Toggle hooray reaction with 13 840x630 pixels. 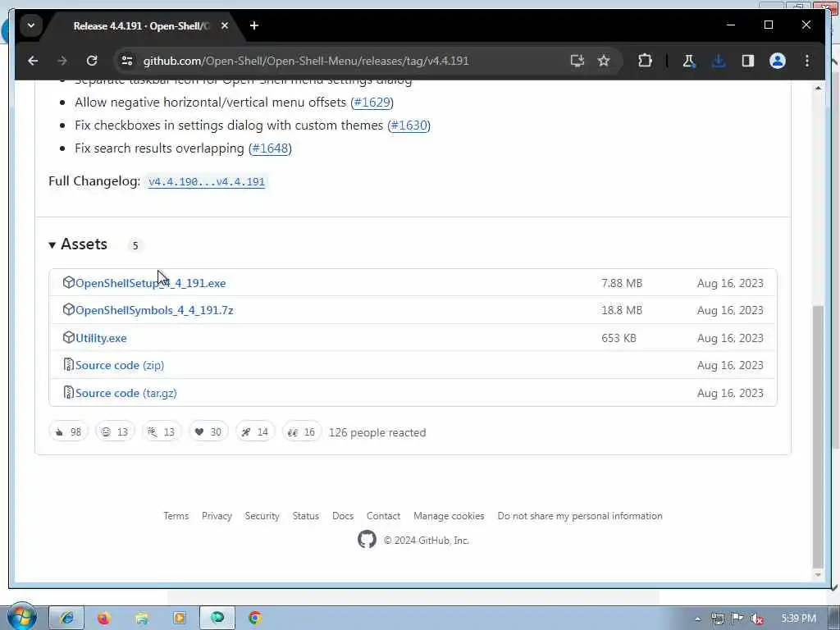(x=162, y=431)
